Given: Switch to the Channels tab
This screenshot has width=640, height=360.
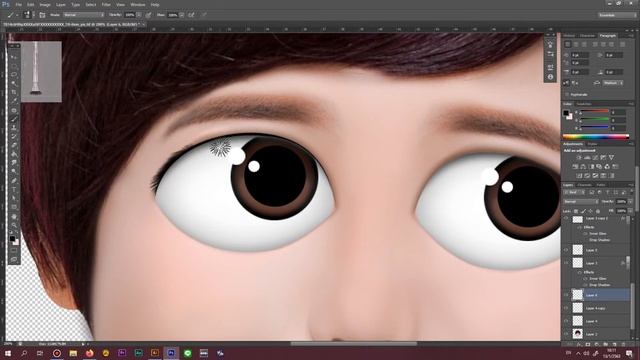Looking at the screenshot, I should click(584, 185).
